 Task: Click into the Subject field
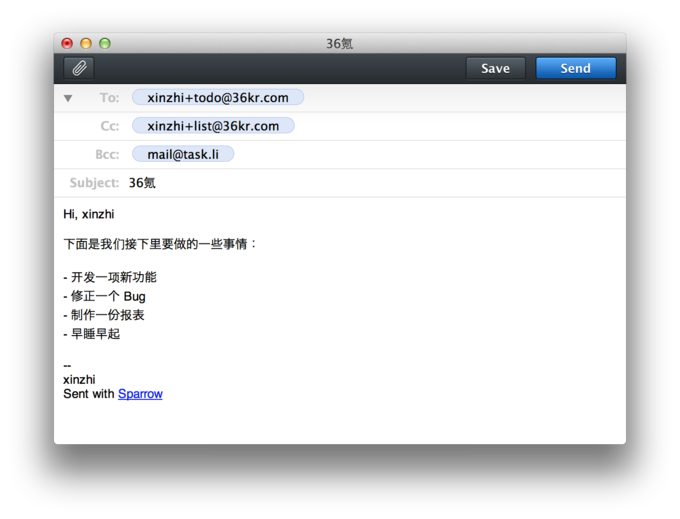[x=375, y=183]
